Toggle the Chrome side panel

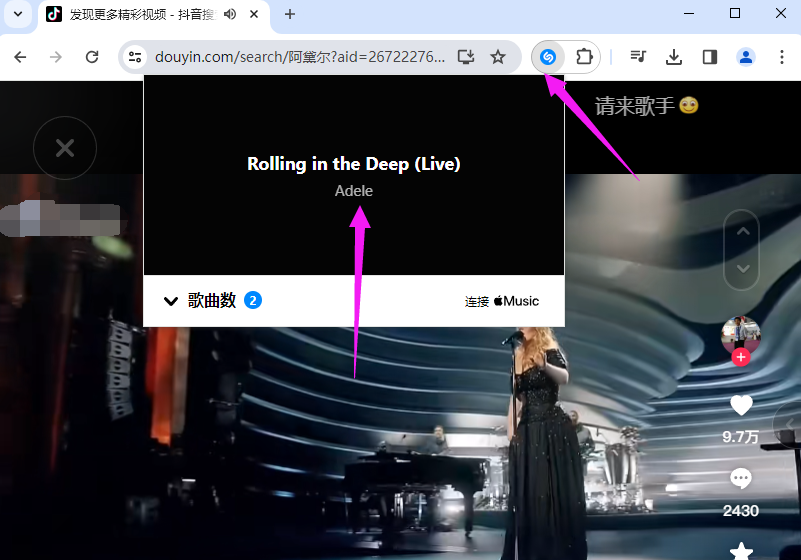click(710, 57)
